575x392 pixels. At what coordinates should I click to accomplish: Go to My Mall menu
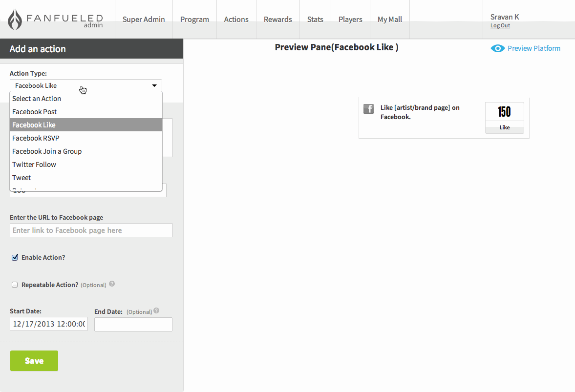coord(390,20)
